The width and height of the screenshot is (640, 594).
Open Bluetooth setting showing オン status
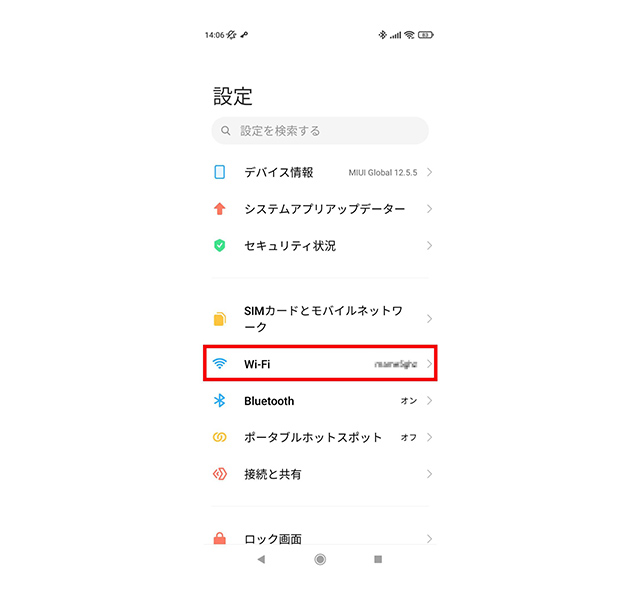click(x=320, y=400)
